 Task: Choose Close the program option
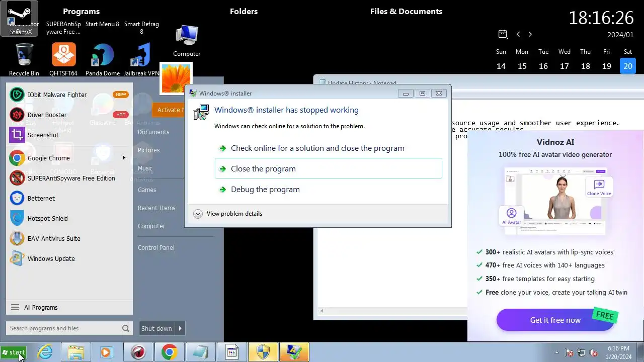pyautogui.click(x=328, y=168)
